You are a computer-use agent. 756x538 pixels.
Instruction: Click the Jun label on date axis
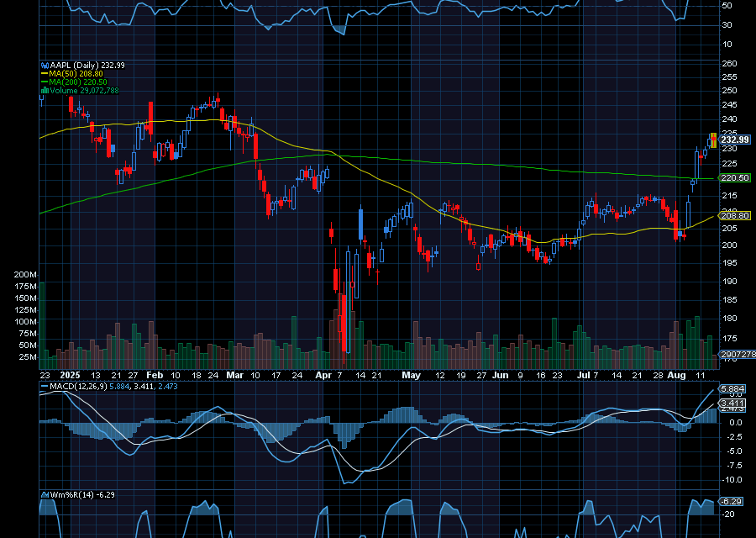[x=501, y=375]
